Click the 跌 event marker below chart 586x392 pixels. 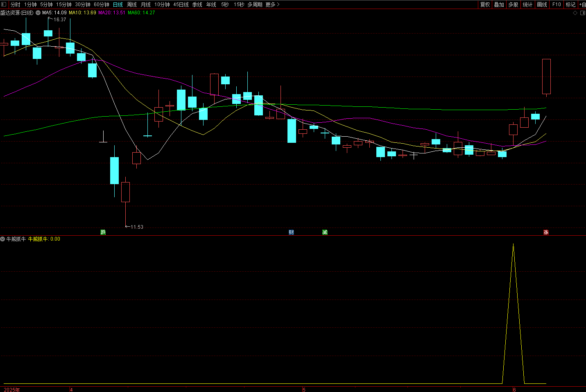pos(103,232)
